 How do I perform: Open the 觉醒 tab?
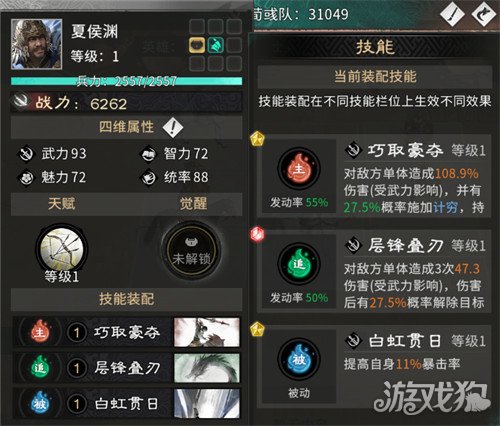193,204
